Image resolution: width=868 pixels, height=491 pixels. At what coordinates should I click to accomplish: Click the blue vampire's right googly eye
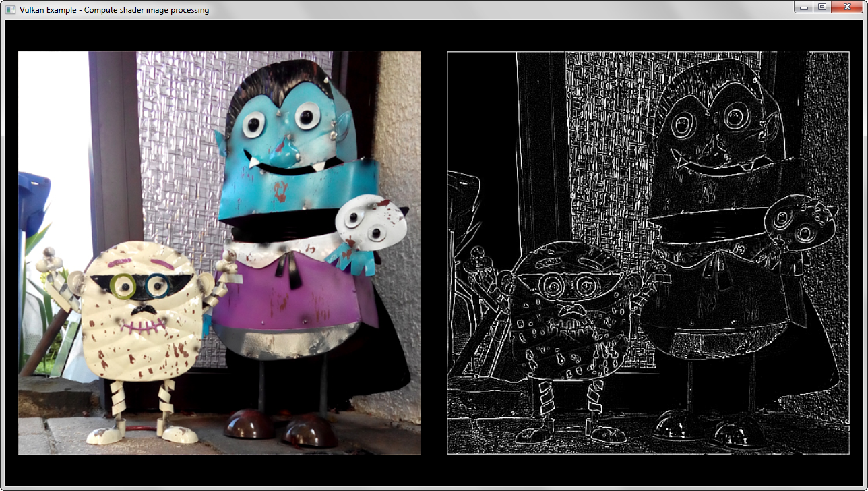click(307, 117)
